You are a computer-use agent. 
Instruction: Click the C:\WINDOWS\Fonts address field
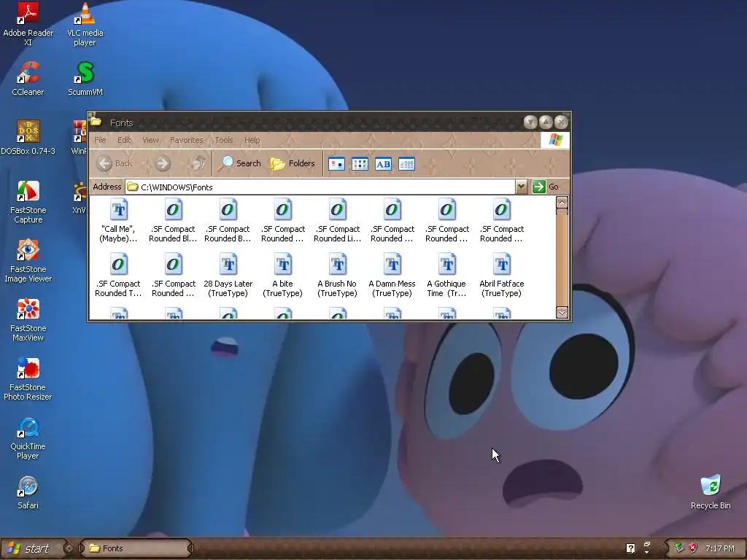click(320, 187)
